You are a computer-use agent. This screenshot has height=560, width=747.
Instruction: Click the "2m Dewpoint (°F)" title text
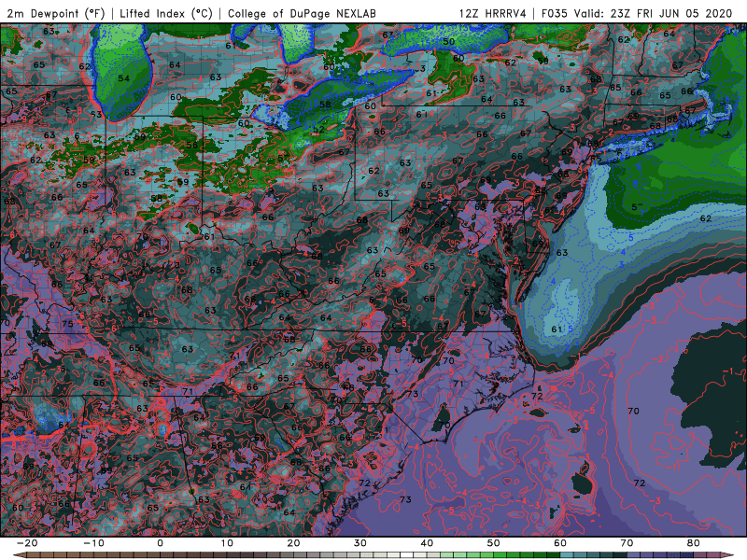point(55,14)
